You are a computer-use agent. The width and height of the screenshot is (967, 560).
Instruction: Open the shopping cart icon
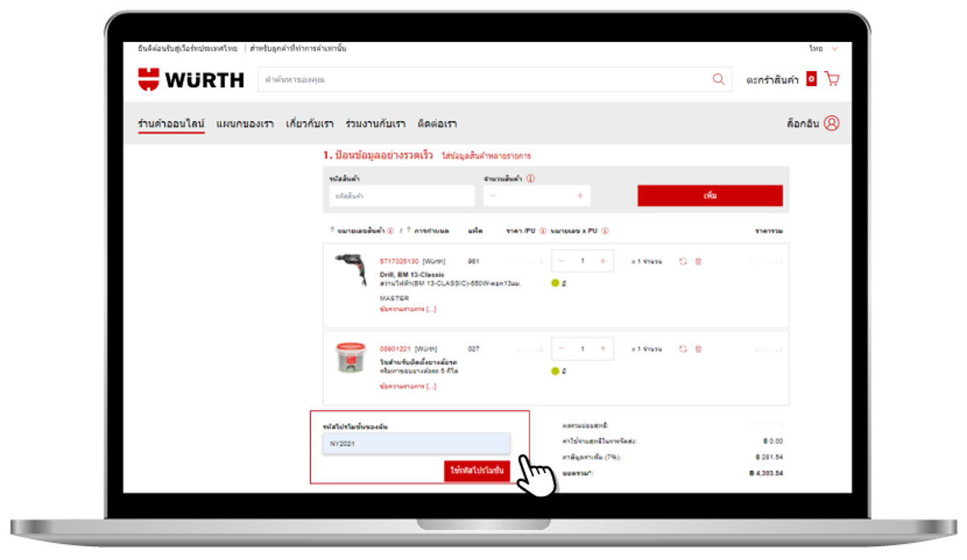pos(832,79)
